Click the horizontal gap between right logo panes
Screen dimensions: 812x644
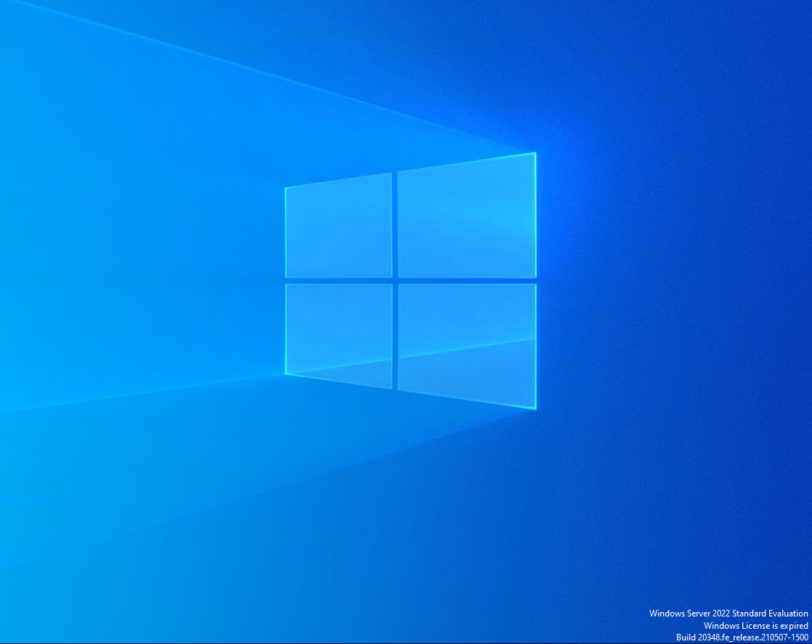coord(466,280)
